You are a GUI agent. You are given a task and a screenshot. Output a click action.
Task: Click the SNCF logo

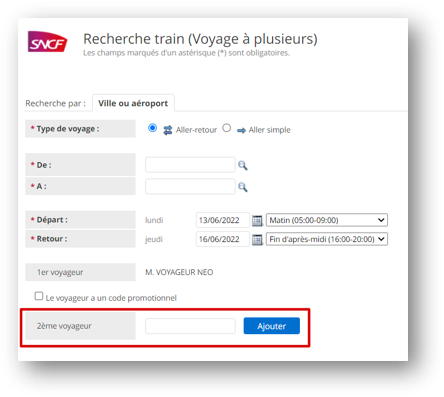click(47, 42)
